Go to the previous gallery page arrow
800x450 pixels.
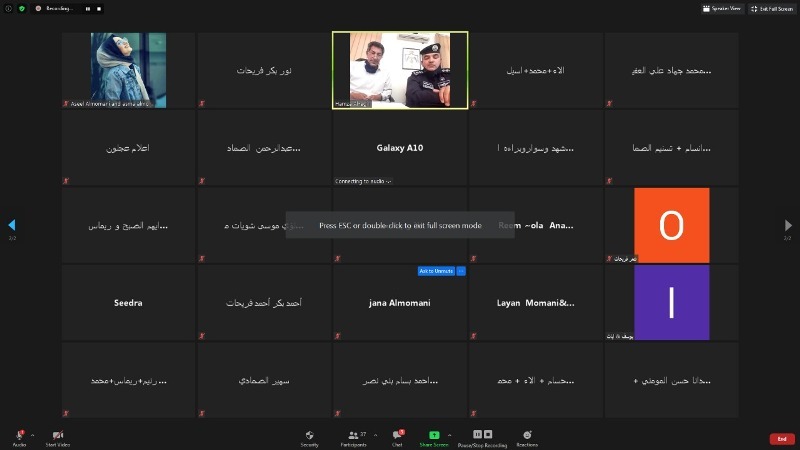[12, 225]
